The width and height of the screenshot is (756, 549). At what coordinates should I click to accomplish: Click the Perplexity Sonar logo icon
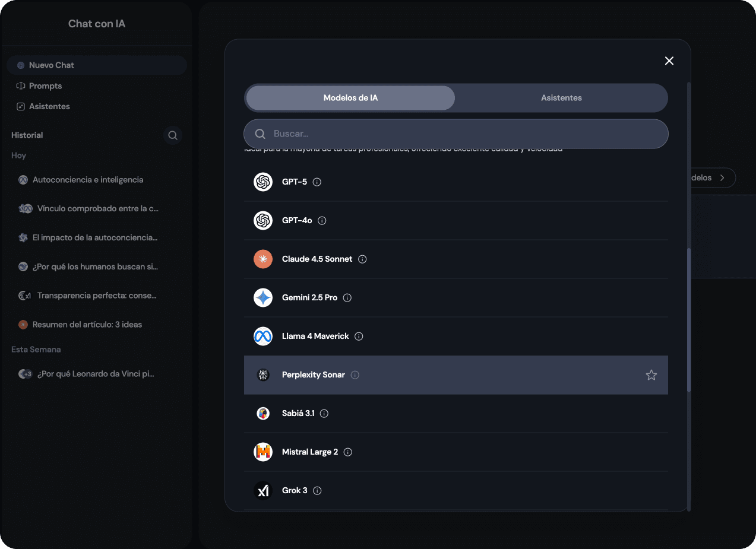263,375
